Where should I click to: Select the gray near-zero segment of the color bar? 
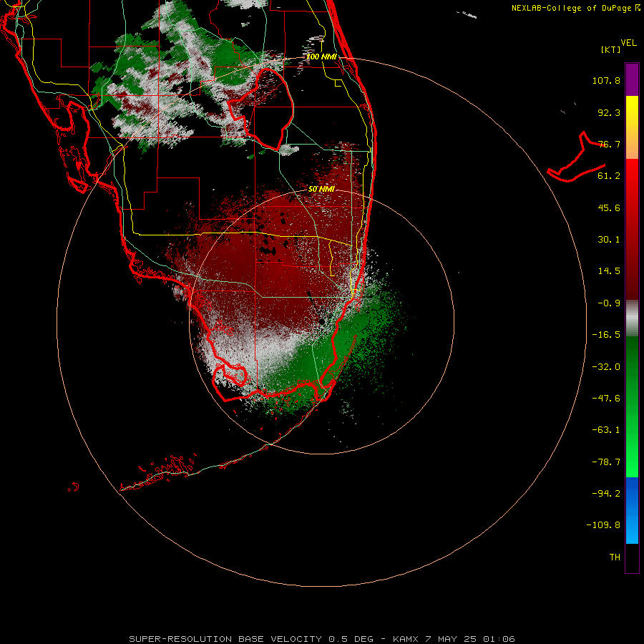632,318
